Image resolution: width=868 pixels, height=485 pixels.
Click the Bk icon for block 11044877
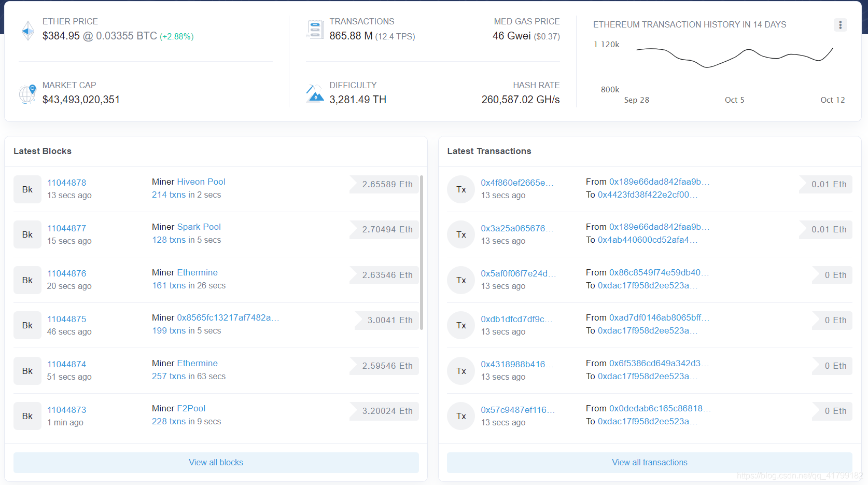(x=27, y=234)
